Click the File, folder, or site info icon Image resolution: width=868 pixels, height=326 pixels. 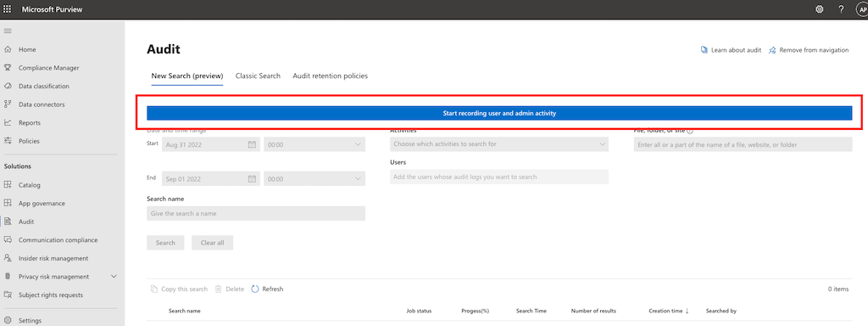[690, 131]
